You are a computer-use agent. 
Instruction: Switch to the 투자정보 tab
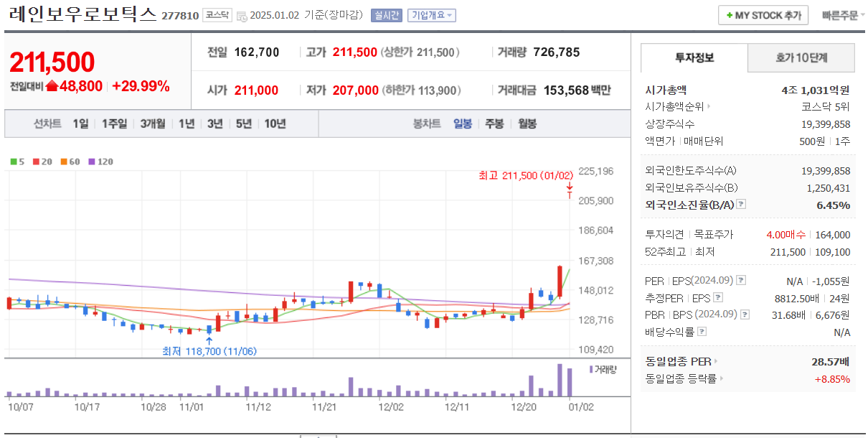pyautogui.click(x=694, y=57)
